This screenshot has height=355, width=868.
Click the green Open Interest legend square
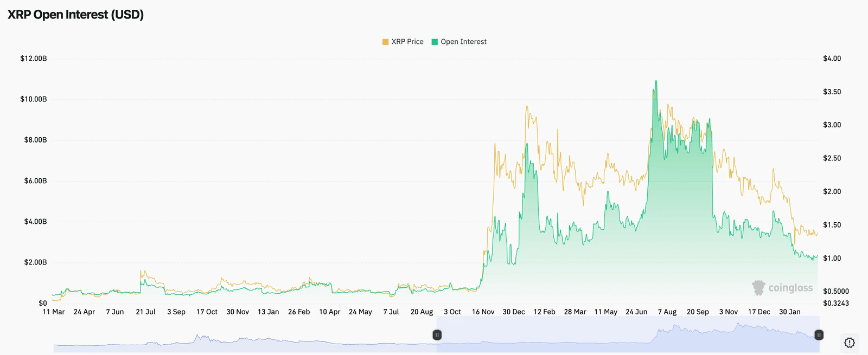click(x=435, y=42)
